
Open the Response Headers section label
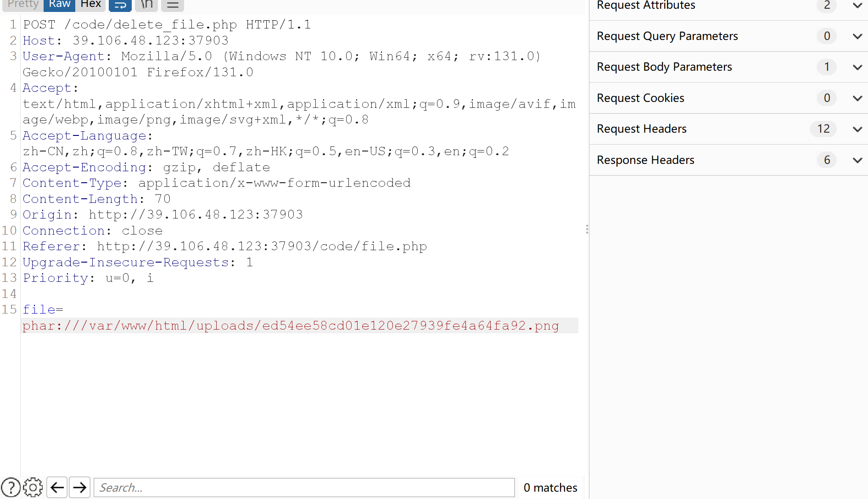click(645, 160)
